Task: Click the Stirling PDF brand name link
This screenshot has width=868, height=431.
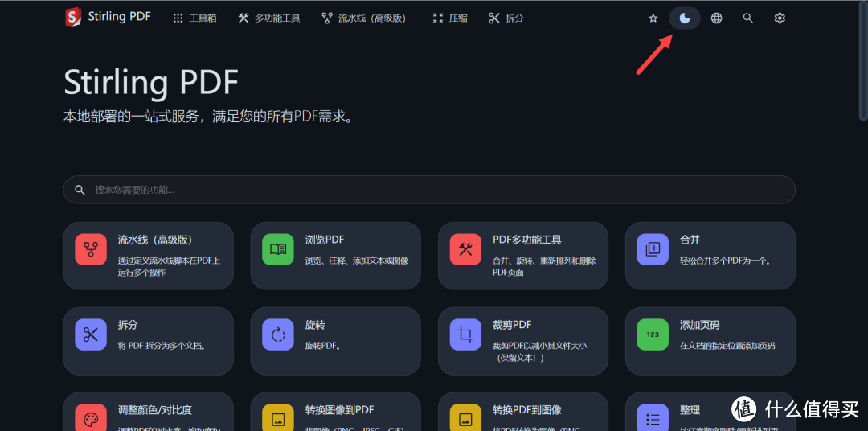Action: (x=119, y=17)
